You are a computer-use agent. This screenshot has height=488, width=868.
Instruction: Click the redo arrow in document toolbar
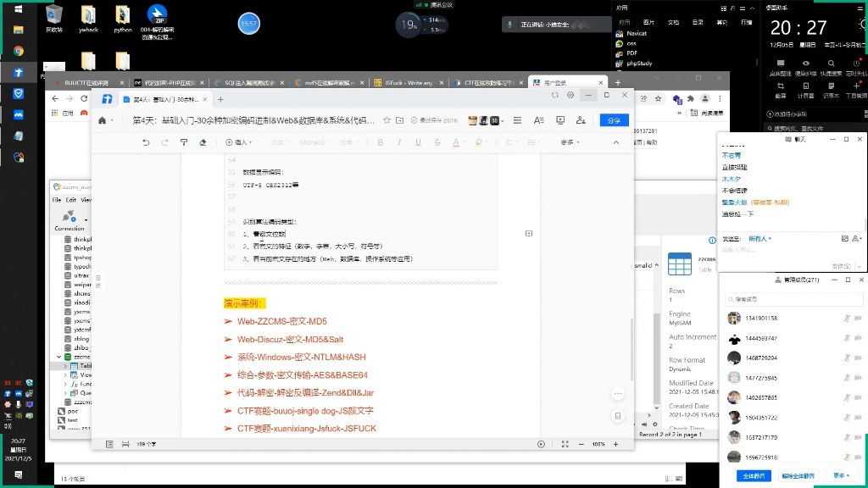pyautogui.click(x=165, y=142)
